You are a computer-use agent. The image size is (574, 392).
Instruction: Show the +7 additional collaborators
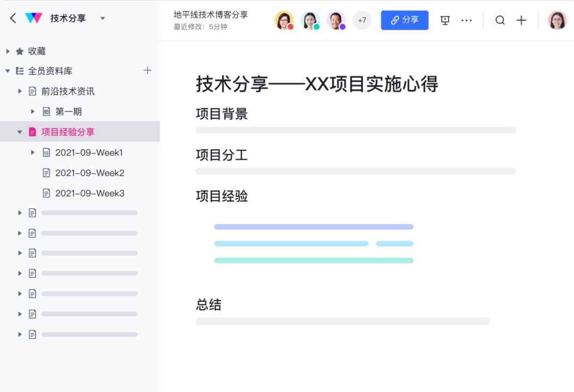coord(362,20)
